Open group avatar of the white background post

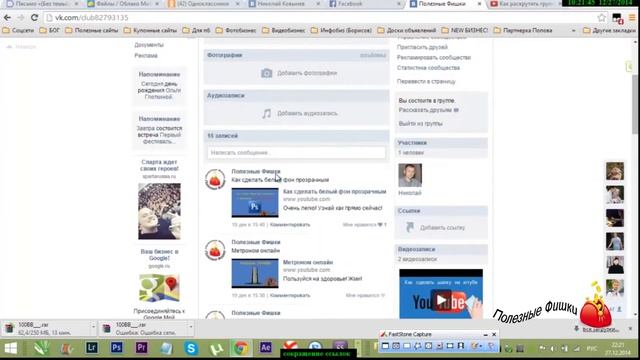[x=215, y=180]
